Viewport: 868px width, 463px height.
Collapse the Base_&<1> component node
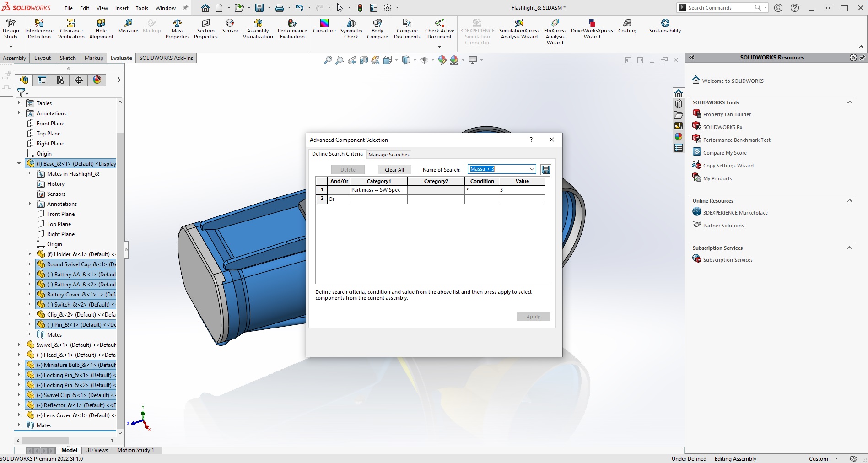19,164
